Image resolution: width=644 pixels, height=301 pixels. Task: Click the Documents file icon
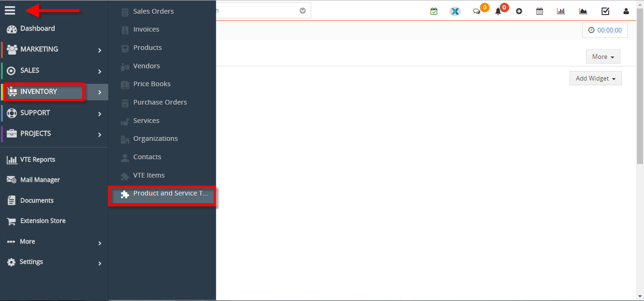click(x=12, y=201)
